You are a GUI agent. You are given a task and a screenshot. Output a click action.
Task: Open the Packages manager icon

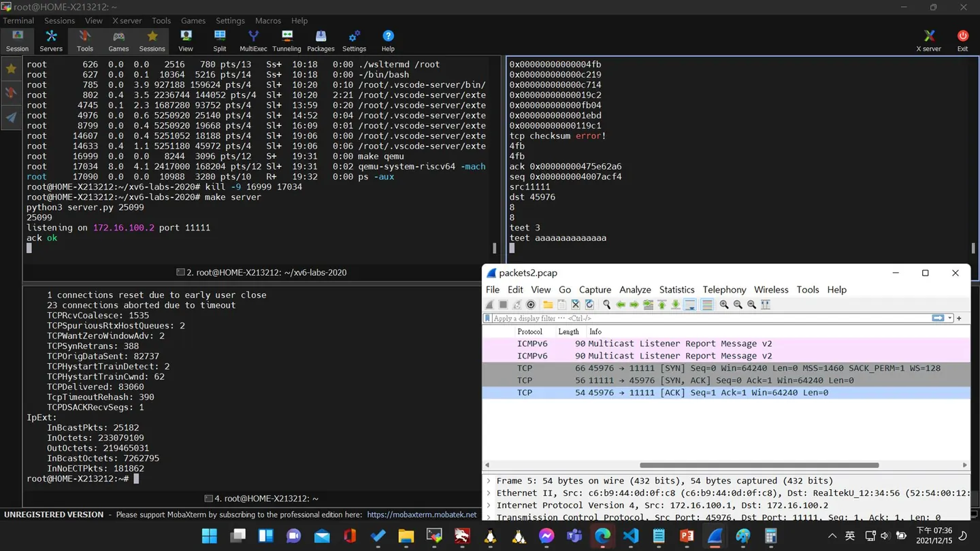pos(321,40)
